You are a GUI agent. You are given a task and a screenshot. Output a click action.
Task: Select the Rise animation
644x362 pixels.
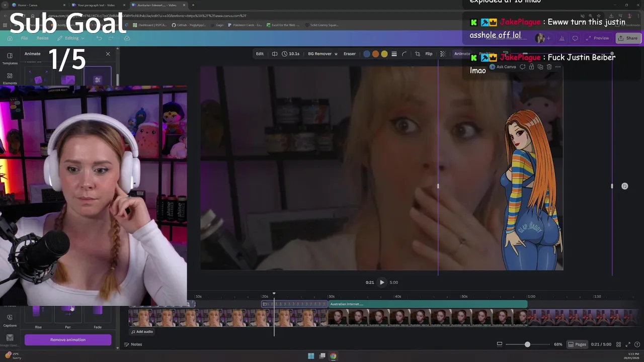[x=38, y=317]
